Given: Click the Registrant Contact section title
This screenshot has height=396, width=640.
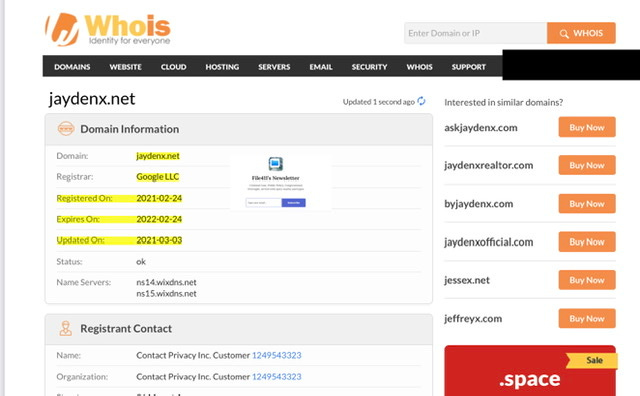Looking at the screenshot, I should coord(126,329).
